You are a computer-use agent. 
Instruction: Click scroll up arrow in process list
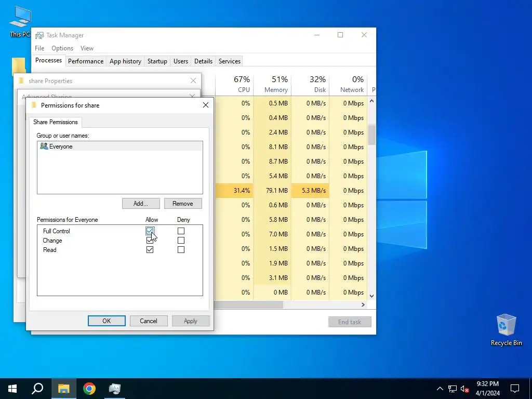(371, 101)
